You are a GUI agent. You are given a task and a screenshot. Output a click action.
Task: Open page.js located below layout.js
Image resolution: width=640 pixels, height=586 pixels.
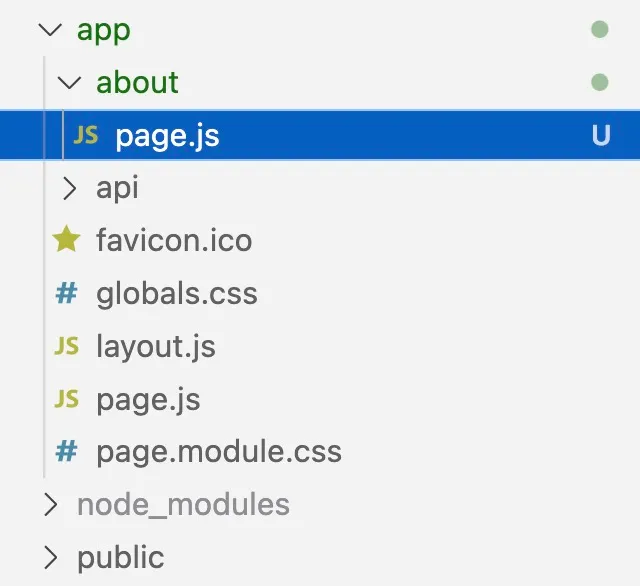[x=148, y=401]
